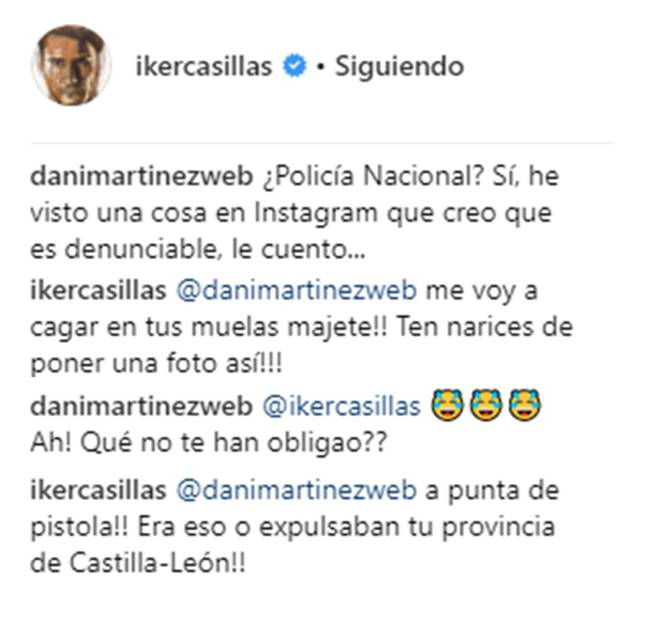Click the word Instagram in first comment
The image size is (649, 620).
[x=316, y=215]
